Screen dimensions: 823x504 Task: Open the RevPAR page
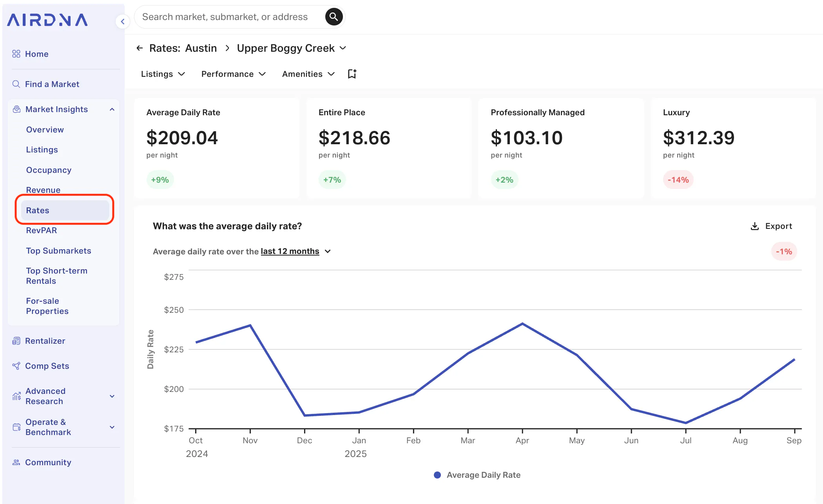42,230
